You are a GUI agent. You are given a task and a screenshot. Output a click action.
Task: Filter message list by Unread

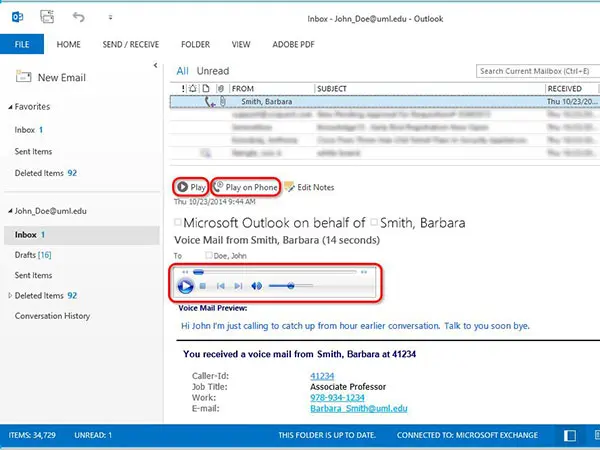coord(213,71)
